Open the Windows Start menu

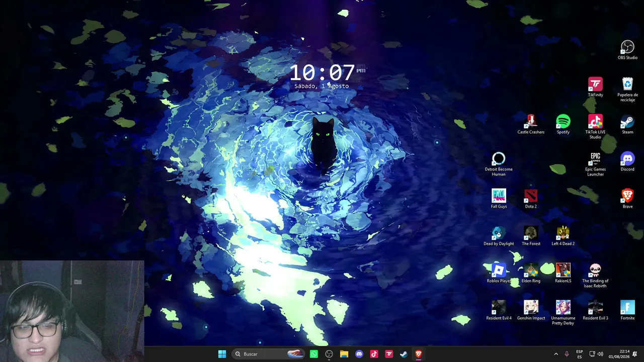point(222,354)
